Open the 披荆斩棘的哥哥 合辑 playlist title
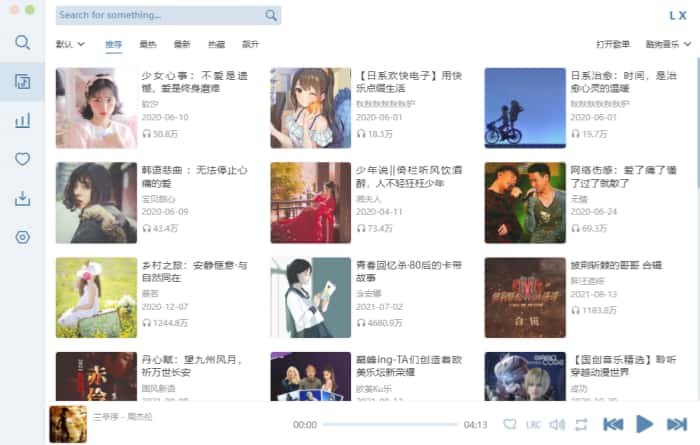Viewport: 700px width, 445px height. (616, 265)
